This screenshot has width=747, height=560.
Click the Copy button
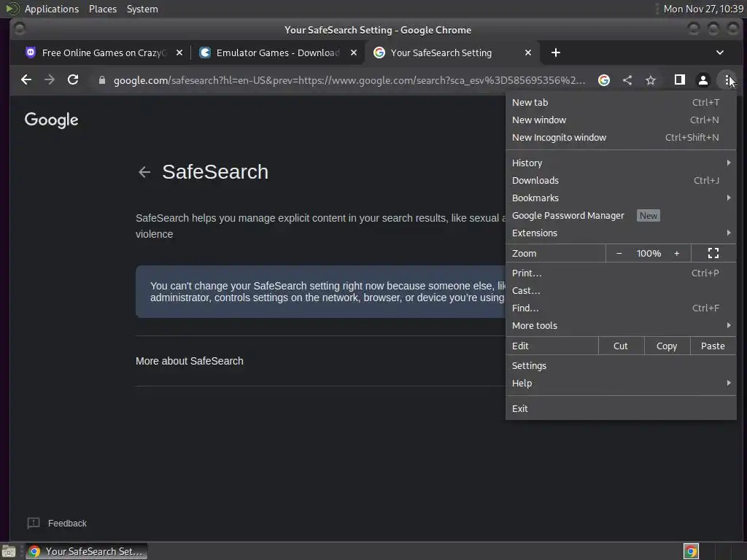pyautogui.click(x=667, y=346)
